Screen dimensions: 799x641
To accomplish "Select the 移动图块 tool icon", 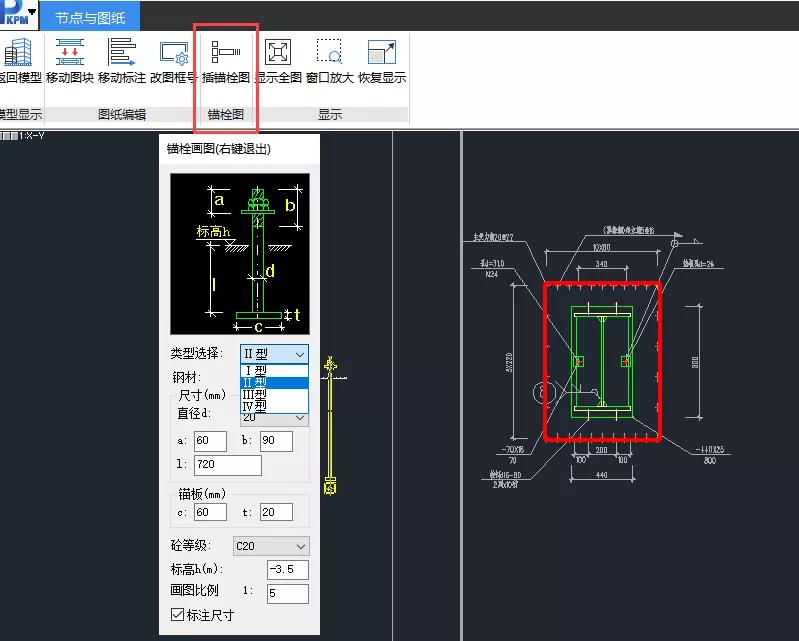I will coord(70,52).
